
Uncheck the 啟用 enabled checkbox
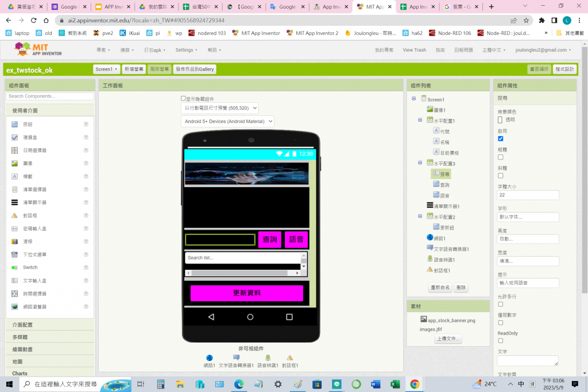point(501,139)
